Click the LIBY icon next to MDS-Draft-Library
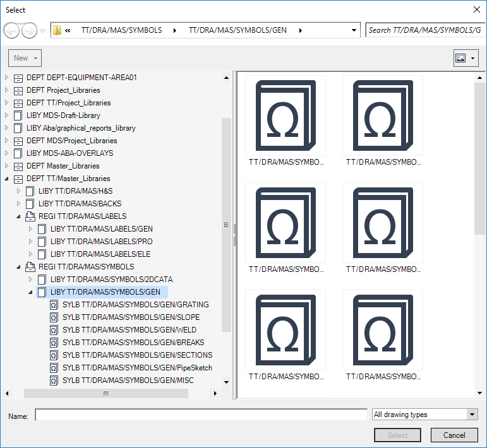 click(18, 115)
